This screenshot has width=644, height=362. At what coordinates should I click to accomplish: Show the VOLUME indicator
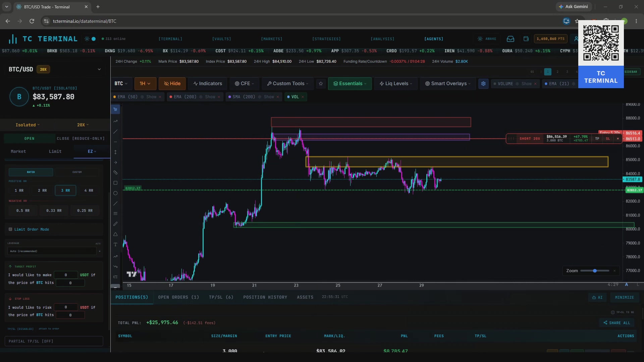point(527,84)
